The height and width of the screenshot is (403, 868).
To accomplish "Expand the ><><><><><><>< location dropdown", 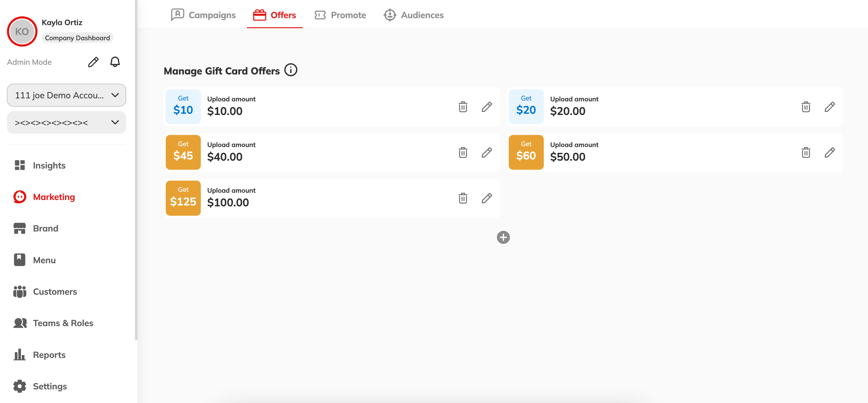I will pos(66,122).
